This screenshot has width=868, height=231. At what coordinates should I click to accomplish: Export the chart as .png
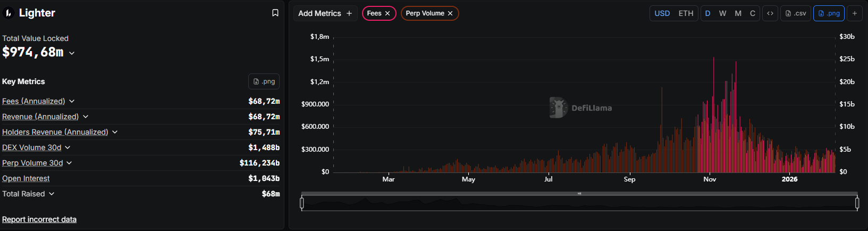point(829,13)
